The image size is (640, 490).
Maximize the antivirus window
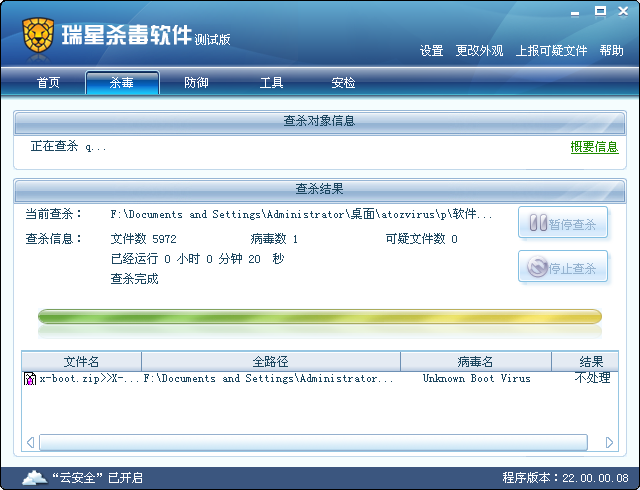[x=600, y=11]
